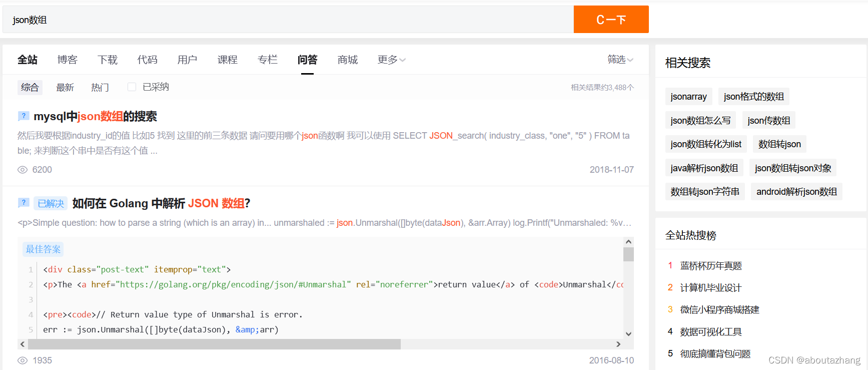Image resolution: width=868 pixels, height=370 pixels.
Task: Switch to the 博客 tab
Action: [x=68, y=60]
